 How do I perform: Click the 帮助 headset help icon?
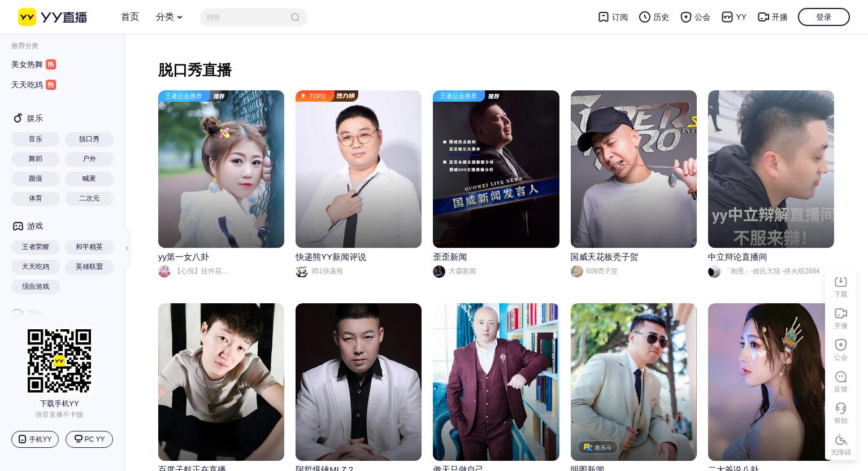coord(841,408)
